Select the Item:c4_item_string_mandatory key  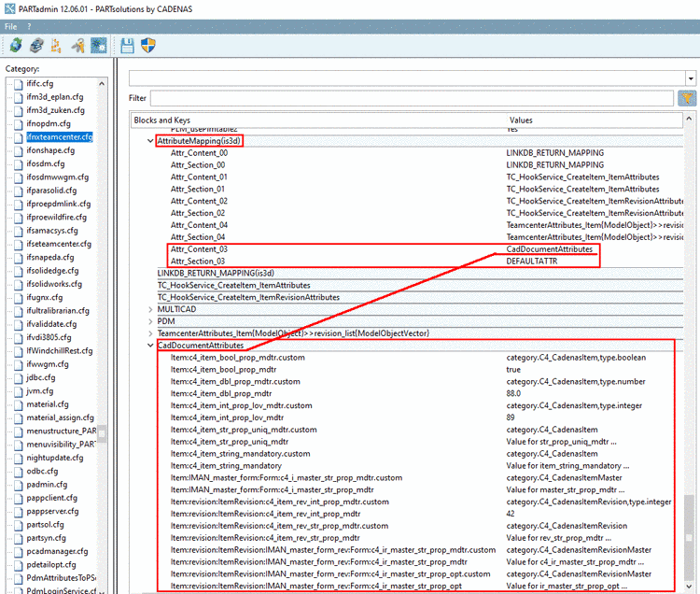coord(226,466)
